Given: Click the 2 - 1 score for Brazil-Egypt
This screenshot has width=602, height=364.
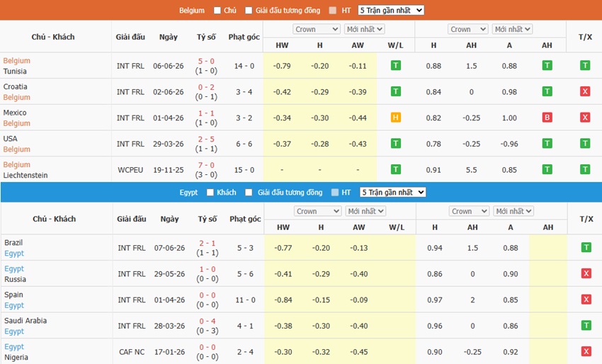Looking at the screenshot, I should [208, 243].
